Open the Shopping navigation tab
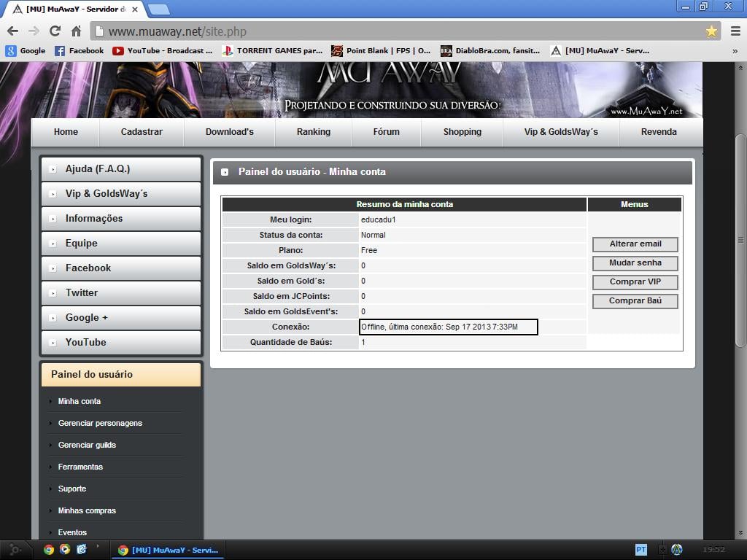Image resolution: width=747 pixels, height=560 pixels. 462,132
